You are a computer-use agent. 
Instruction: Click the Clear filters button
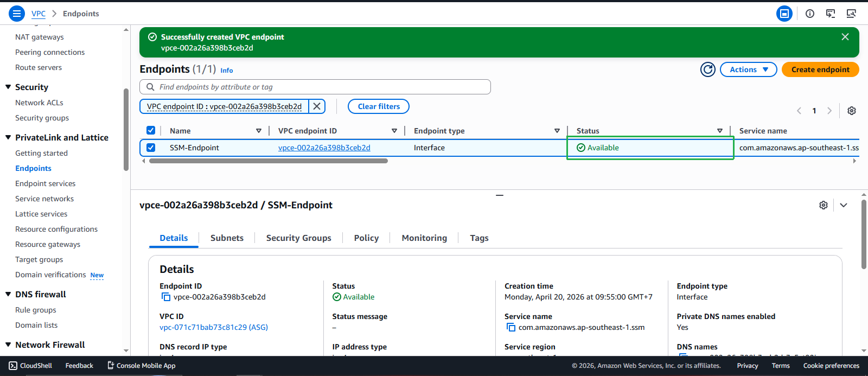tap(379, 106)
